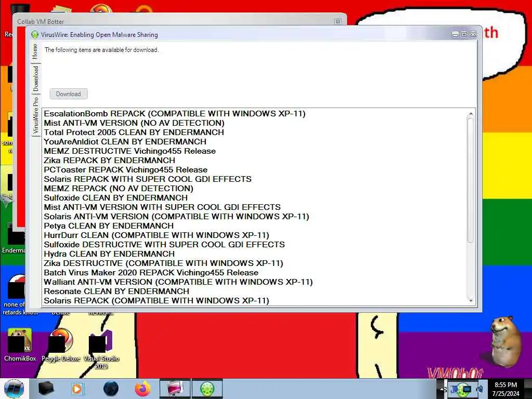Close the VirusWire window
Screen dimensions: 532x399
[x=473, y=35]
